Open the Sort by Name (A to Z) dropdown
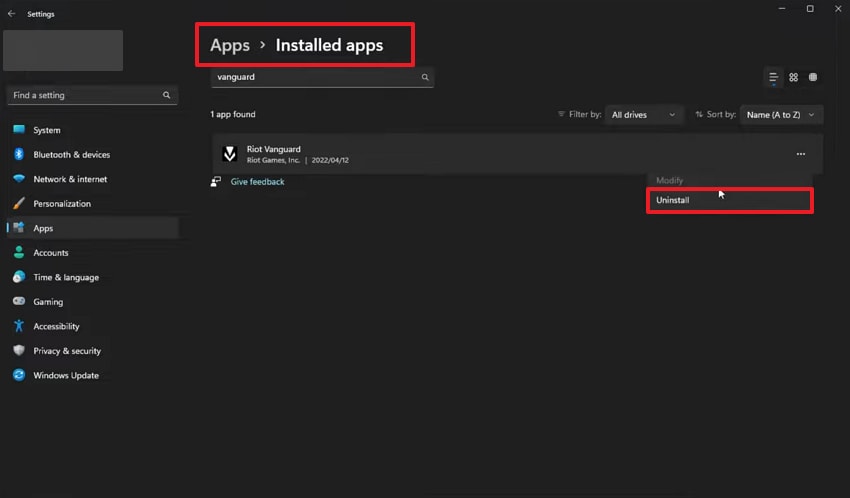The height and width of the screenshot is (498, 850). tap(781, 114)
